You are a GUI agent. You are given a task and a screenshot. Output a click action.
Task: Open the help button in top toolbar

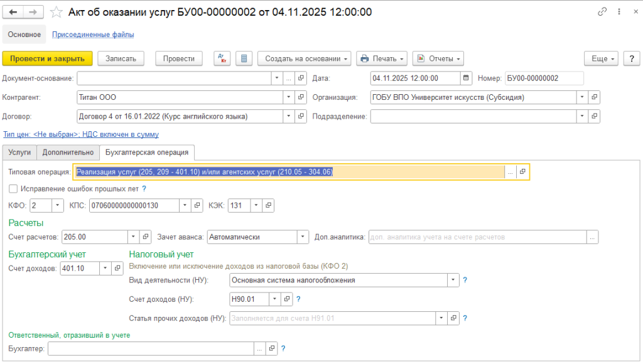point(630,58)
